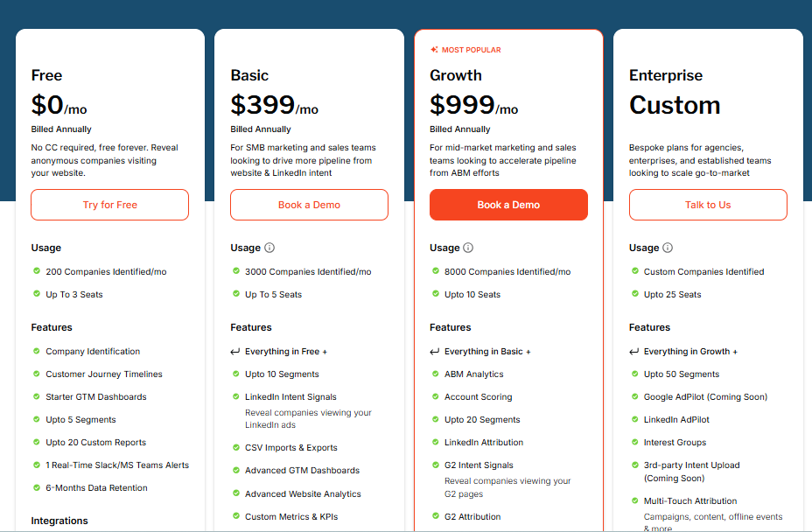Select the Enterprise Custom plan heading
The image size is (812, 532).
point(675,104)
